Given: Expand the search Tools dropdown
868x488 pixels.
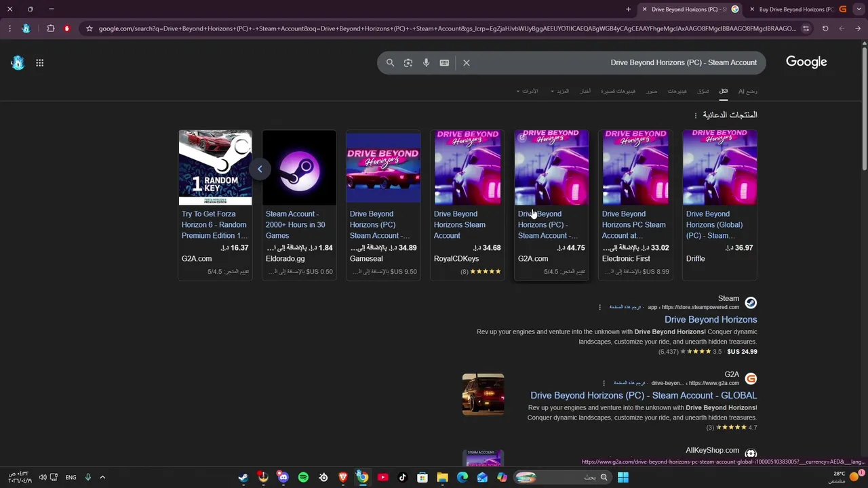Looking at the screenshot, I should pyautogui.click(x=528, y=91).
